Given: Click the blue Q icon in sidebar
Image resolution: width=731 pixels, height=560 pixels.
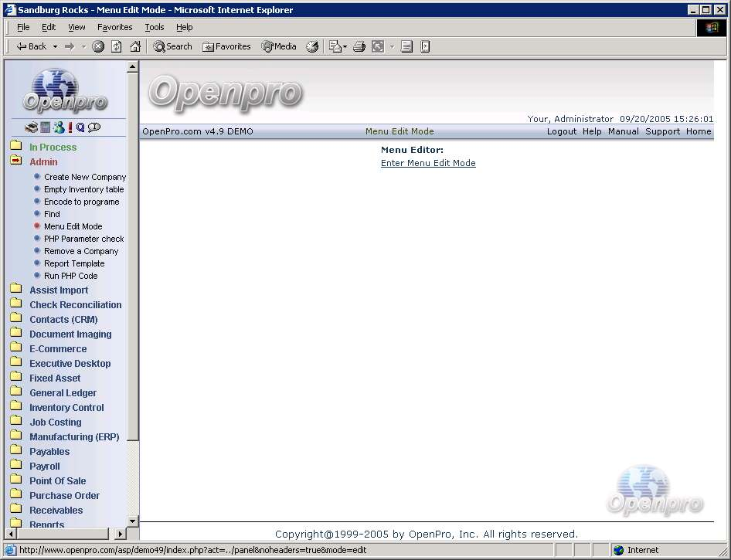Looking at the screenshot, I should 80,127.
